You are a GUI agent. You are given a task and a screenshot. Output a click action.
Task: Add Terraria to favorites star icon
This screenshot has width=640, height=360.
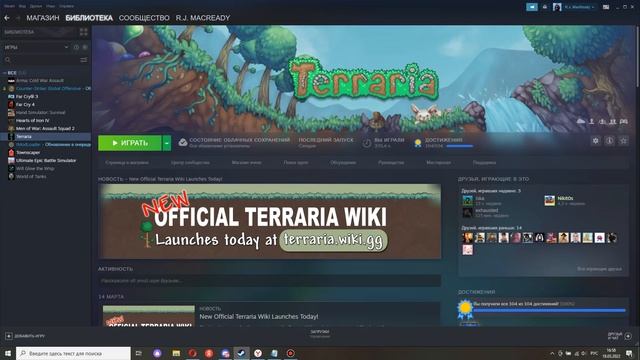point(623,141)
